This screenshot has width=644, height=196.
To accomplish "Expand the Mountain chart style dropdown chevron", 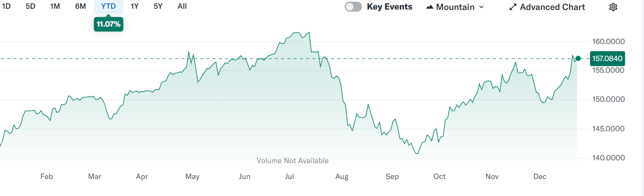I will pyautogui.click(x=482, y=7).
